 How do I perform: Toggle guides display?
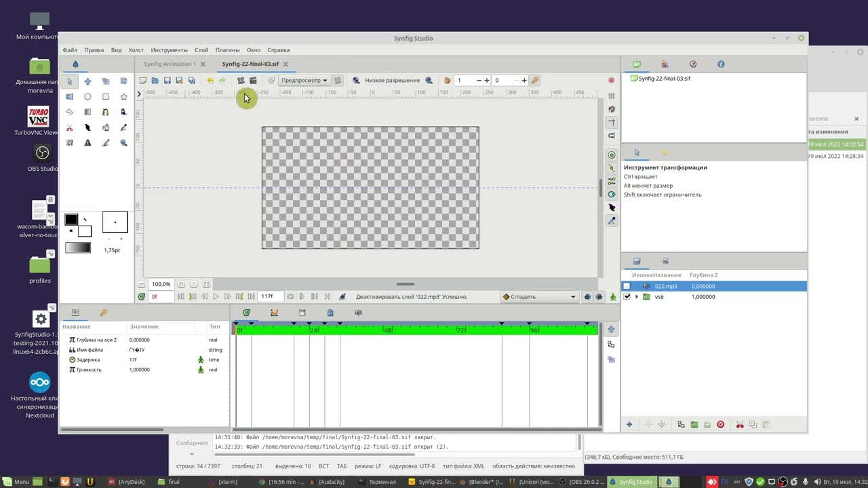(x=612, y=123)
